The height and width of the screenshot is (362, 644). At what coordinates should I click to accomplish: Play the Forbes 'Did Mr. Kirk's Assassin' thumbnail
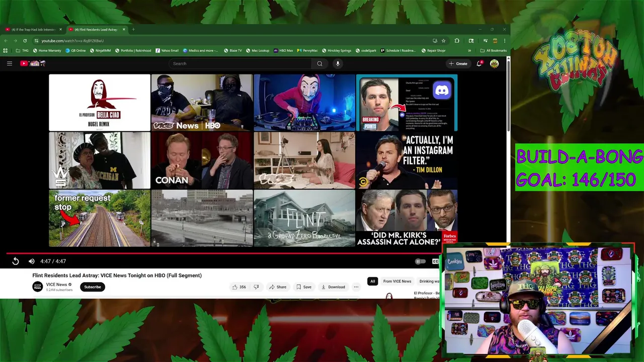[x=407, y=218]
